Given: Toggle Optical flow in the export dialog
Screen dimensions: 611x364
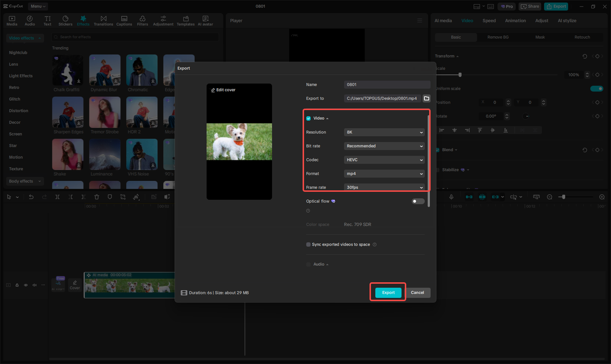Looking at the screenshot, I should pyautogui.click(x=418, y=201).
